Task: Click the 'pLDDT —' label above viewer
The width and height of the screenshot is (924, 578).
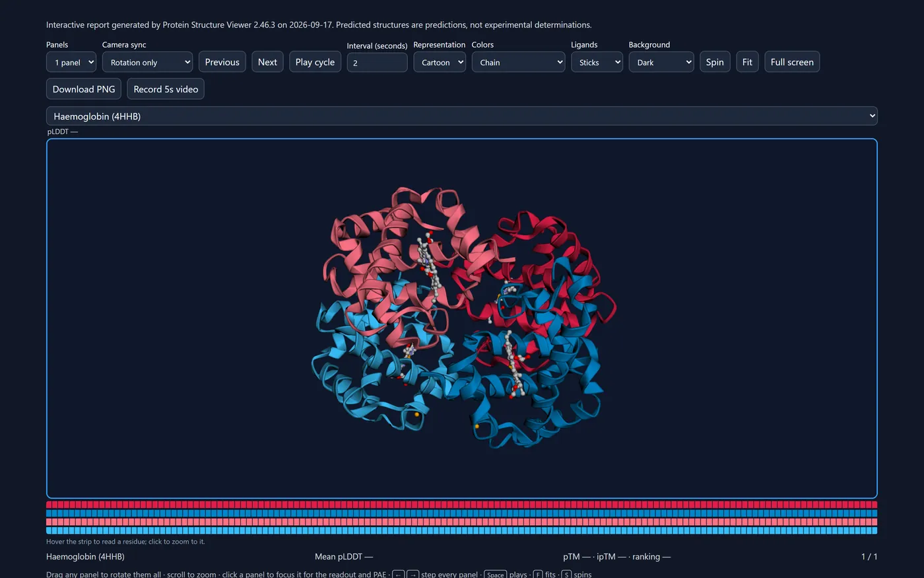Action: point(63,131)
